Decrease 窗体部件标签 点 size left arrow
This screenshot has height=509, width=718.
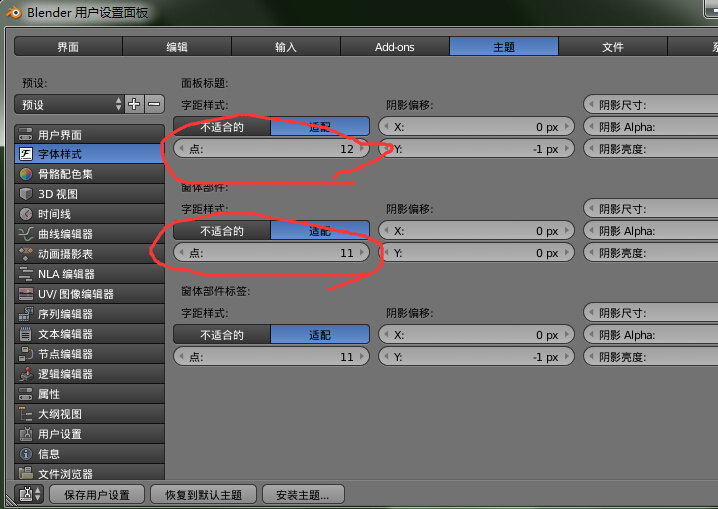point(181,356)
